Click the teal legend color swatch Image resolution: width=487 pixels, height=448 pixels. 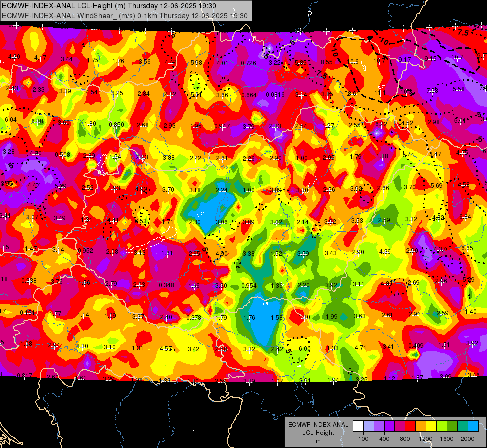pyautogui.click(x=463, y=426)
